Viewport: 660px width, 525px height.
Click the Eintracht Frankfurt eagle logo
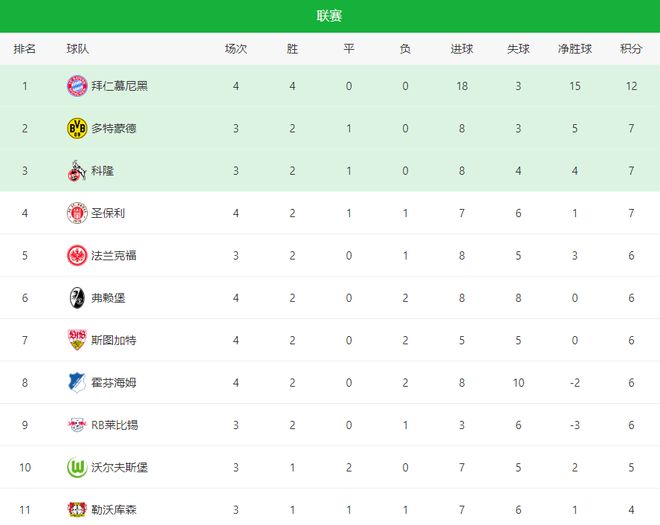point(77,255)
